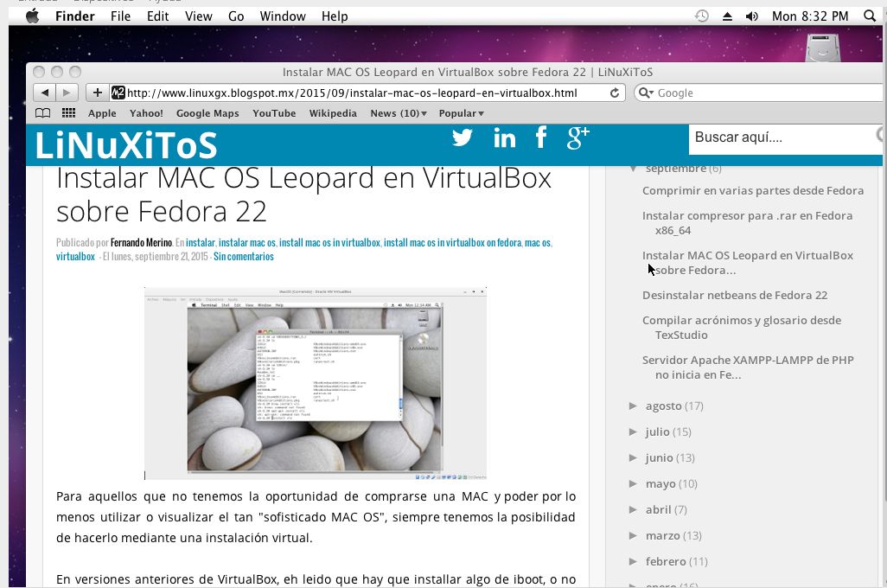Open the Window menu

tap(283, 16)
